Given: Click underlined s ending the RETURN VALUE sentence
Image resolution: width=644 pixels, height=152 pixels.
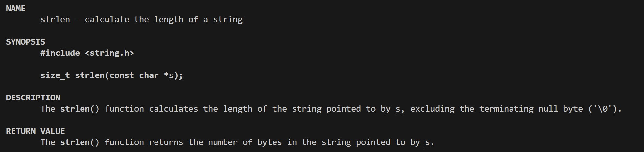Looking at the screenshot, I should tap(427, 142).
